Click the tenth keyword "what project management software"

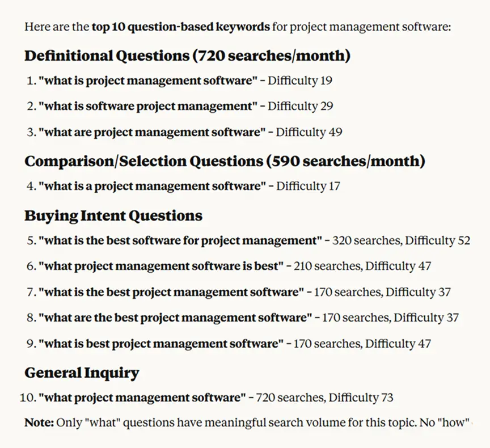point(142,398)
